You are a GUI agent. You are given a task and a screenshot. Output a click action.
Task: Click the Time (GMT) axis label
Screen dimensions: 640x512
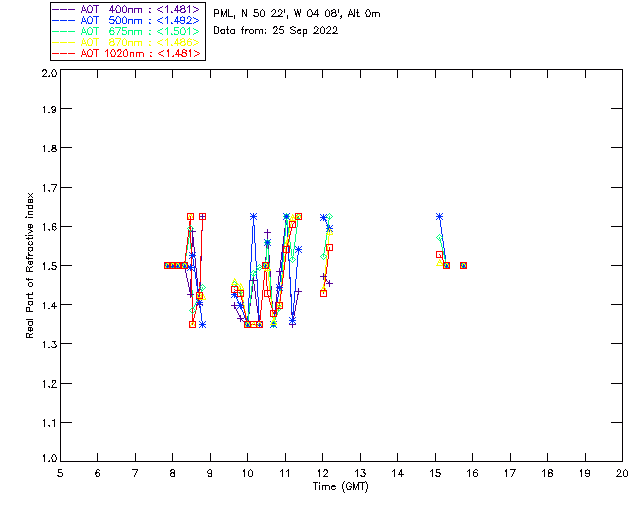340,487
